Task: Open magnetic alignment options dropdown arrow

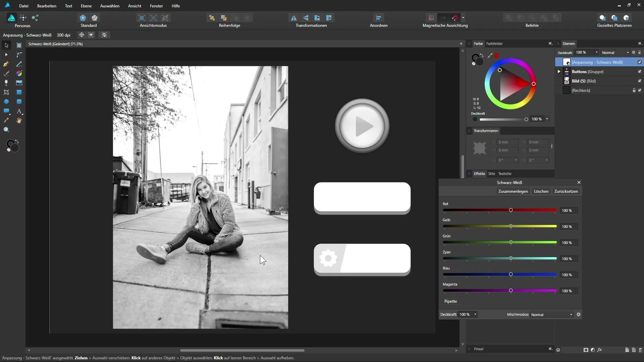Action: pos(463,18)
